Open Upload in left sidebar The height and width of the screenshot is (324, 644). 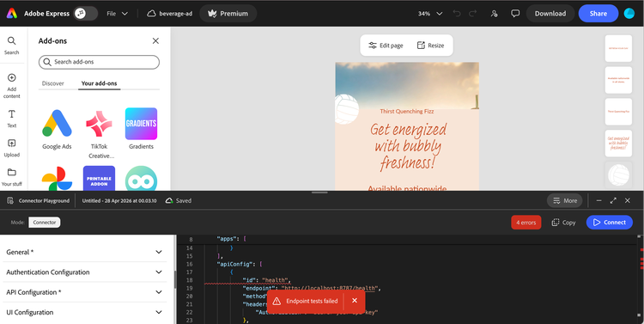pyautogui.click(x=11, y=148)
